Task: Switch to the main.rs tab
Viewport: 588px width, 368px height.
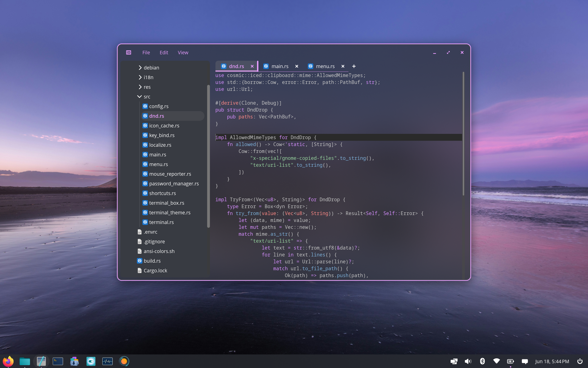Action: [280, 66]
